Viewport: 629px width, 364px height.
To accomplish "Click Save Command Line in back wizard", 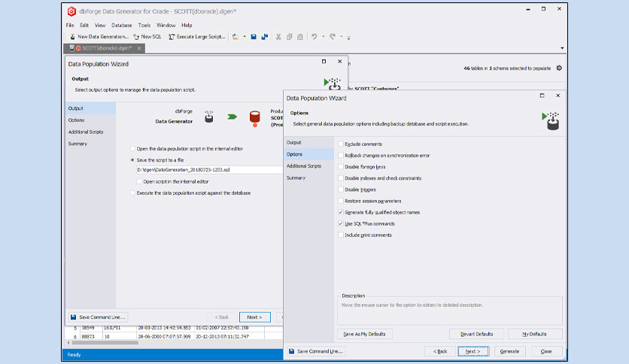I will tap(99, 317).
